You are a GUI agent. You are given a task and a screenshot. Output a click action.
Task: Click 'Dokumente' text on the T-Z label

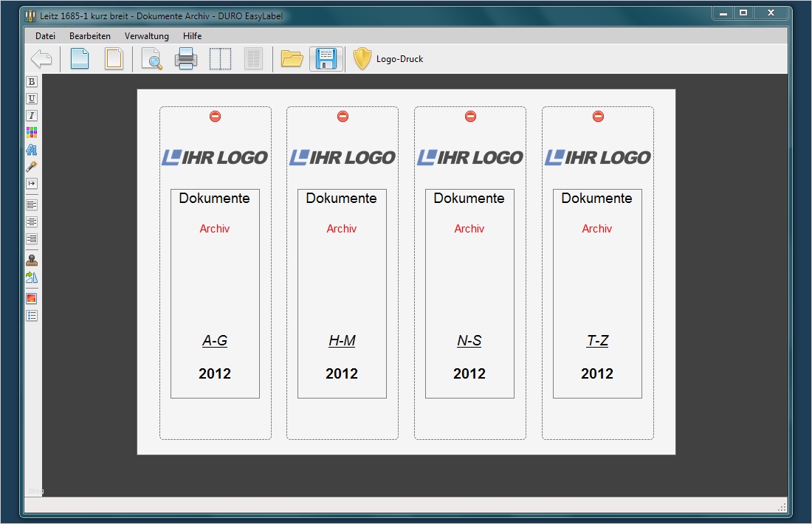point(596,199)
